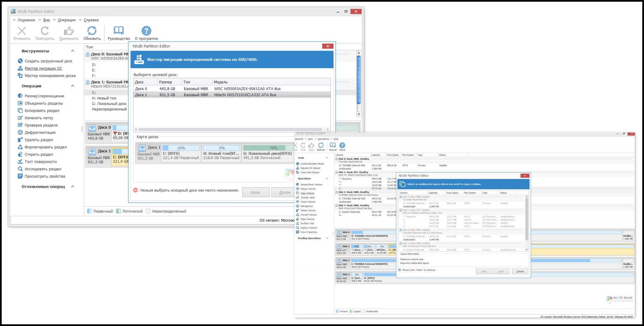Viewport: 644px width, 326px height.
Task: Open the Справка menu
Action: coord(91,20)
